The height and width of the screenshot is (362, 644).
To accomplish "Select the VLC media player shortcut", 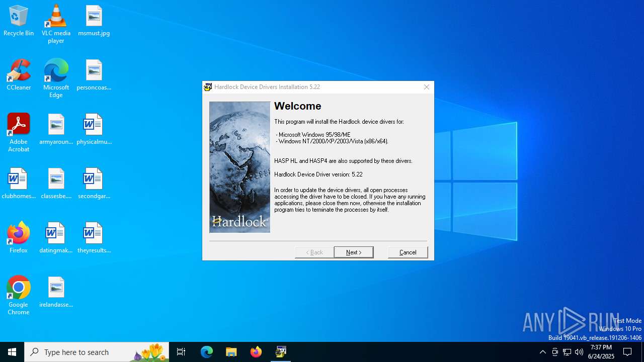I will (56, 24).
